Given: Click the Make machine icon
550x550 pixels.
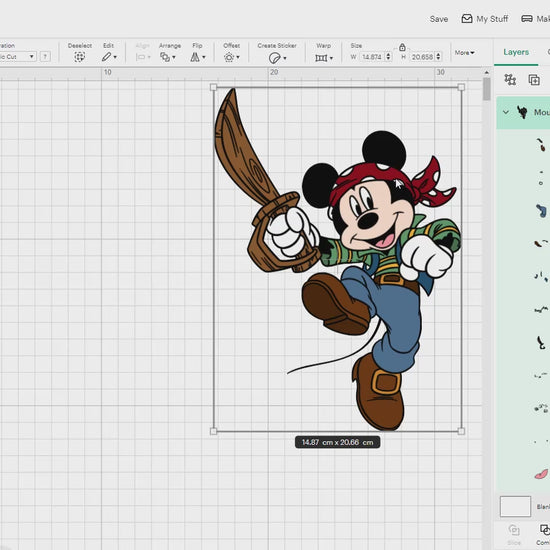Looking at the screenshot, I should tap(527, 19).
